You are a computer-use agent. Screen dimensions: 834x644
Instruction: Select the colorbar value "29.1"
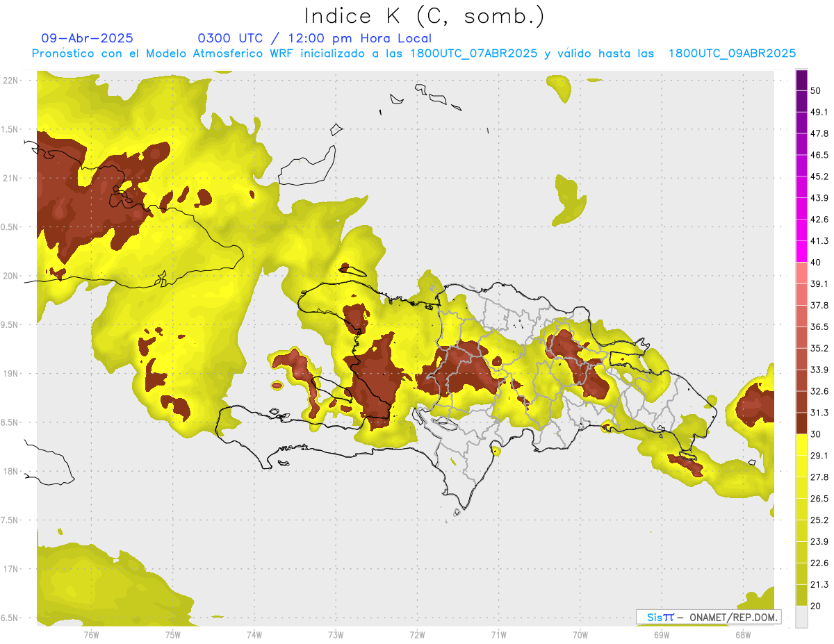pyautogui.click(x=819, y=456)
